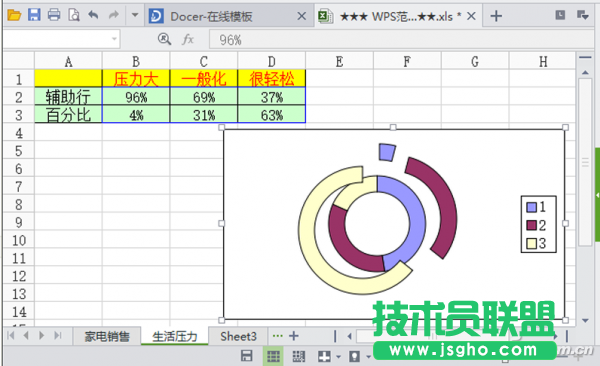Select cell with value 31%

pos(204,114)
